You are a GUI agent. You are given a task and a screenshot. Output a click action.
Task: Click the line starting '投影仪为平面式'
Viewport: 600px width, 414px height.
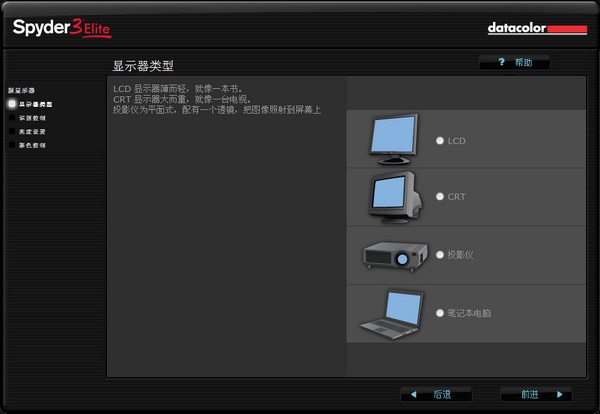(x=217, y=110)
